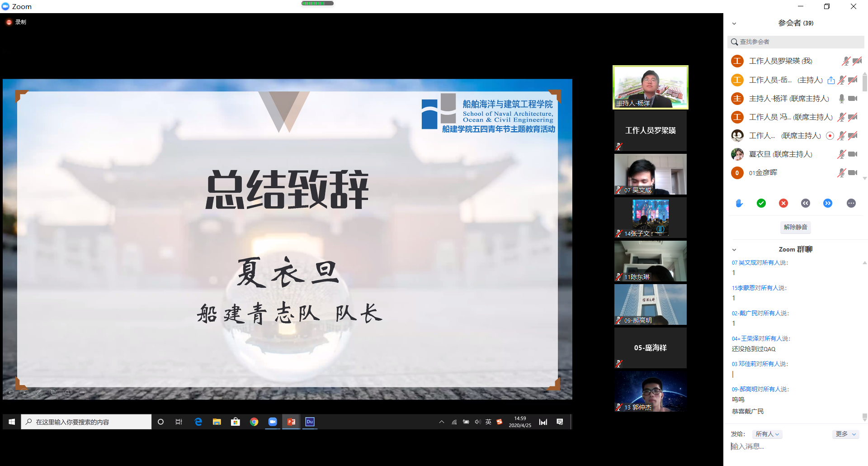Unmute 01金彦晖's microphone

[x=842, y=172]
